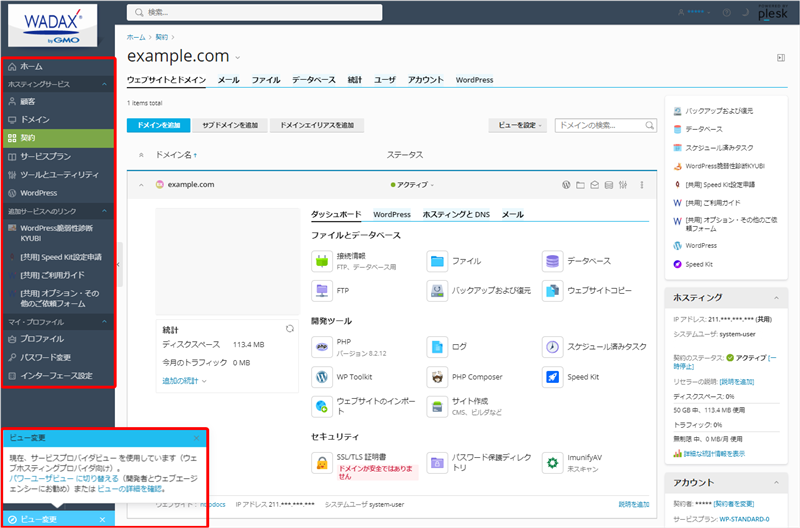Focus the top 検索 search field
This screenshot has height=528, width=800.
[x=255, y=13]
